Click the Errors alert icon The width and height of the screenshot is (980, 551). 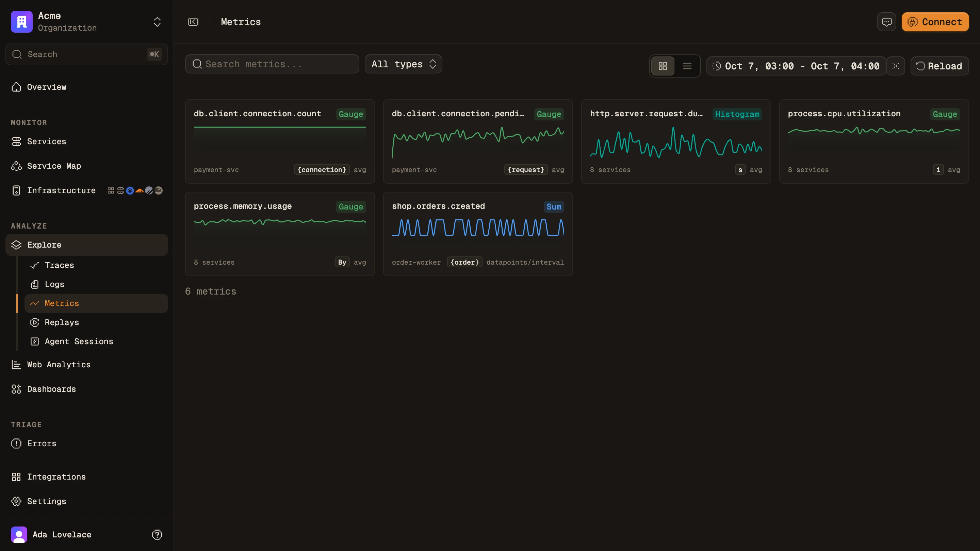coord(16,444)
